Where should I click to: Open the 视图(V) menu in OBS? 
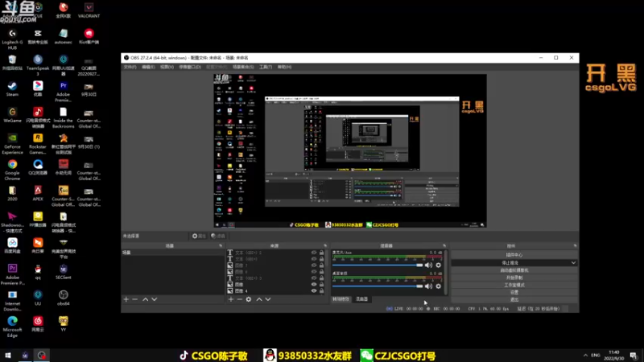[x=167, y=67]
